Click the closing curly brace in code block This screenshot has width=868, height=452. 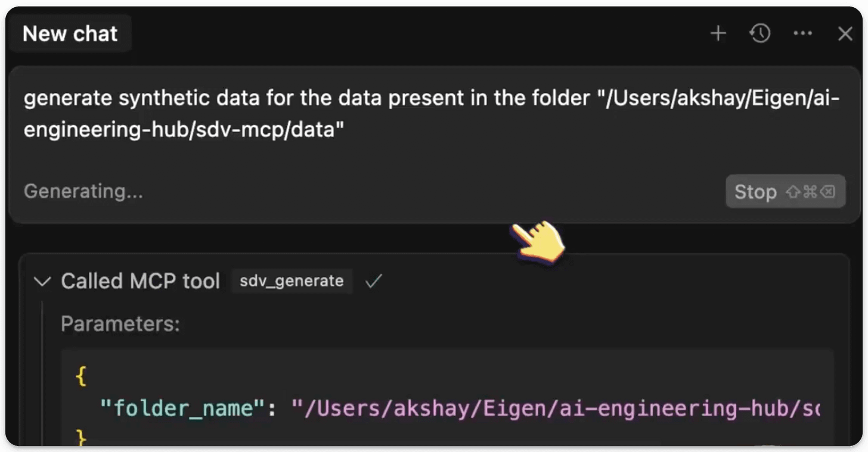tap(81, 439)
